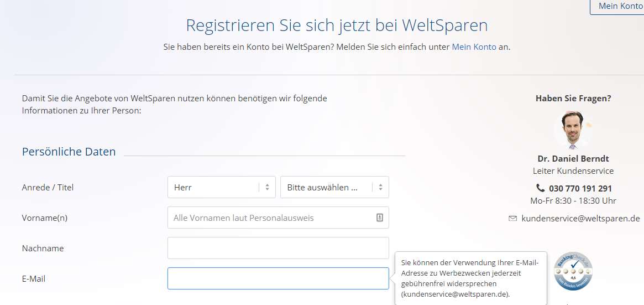Click the 'Persönliche Daten' section heading

point(69,152)
